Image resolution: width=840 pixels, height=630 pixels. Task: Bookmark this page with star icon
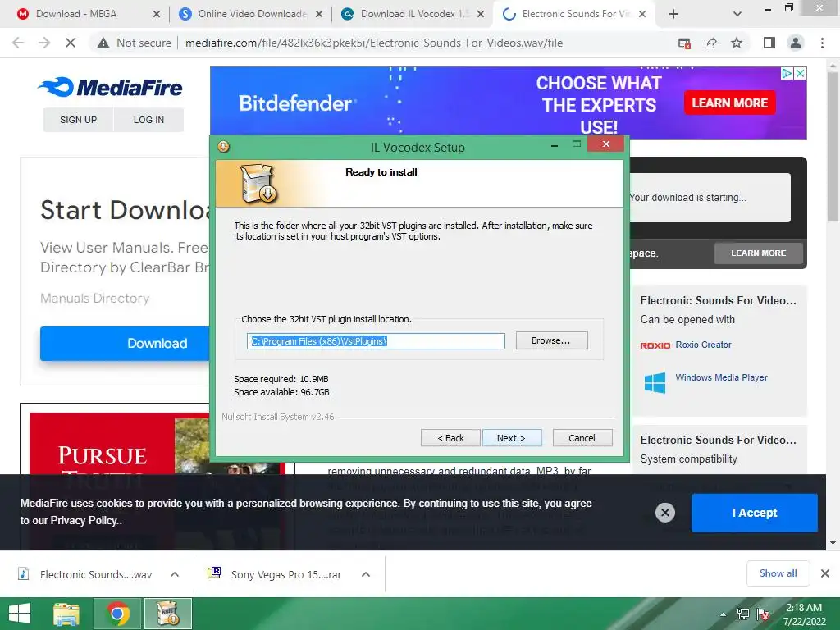coord(737,43)
